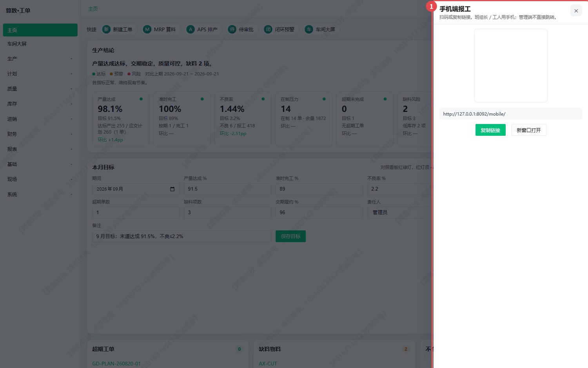Open the AX-CUT material link
This screenshot has width=588, height=368.
coord(268,364)
